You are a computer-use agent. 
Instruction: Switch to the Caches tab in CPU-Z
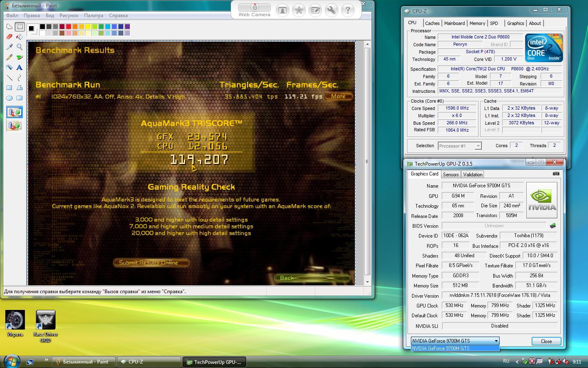coord(432,23)
